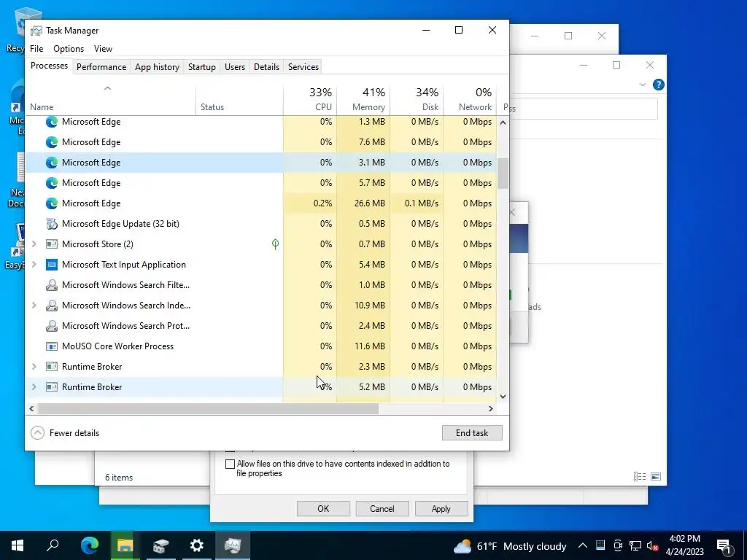This screenshot has height=560, width=747.
Task: Launch Microsoft Edge from the taskbar
Action: (x=90, y=545)
